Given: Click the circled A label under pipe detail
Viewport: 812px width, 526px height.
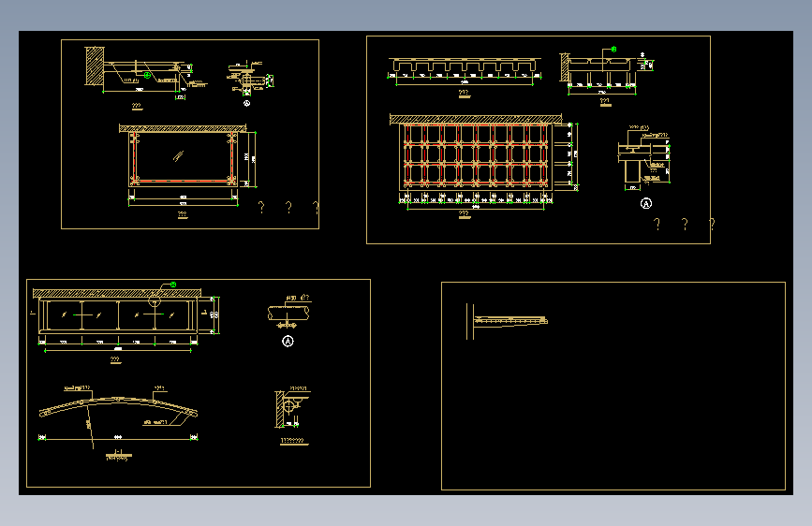Looking at the screenshot, I should [x=288, y=342].
